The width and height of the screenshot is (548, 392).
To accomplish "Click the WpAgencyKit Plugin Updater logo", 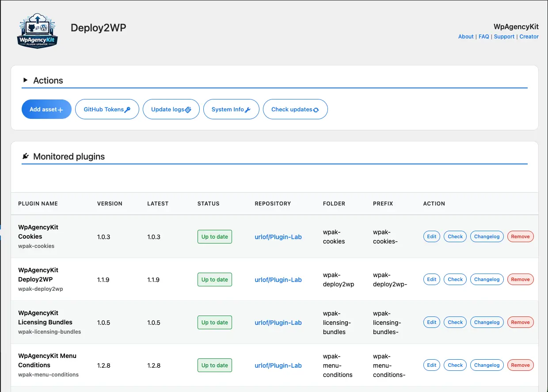I will tap(38, 30).
